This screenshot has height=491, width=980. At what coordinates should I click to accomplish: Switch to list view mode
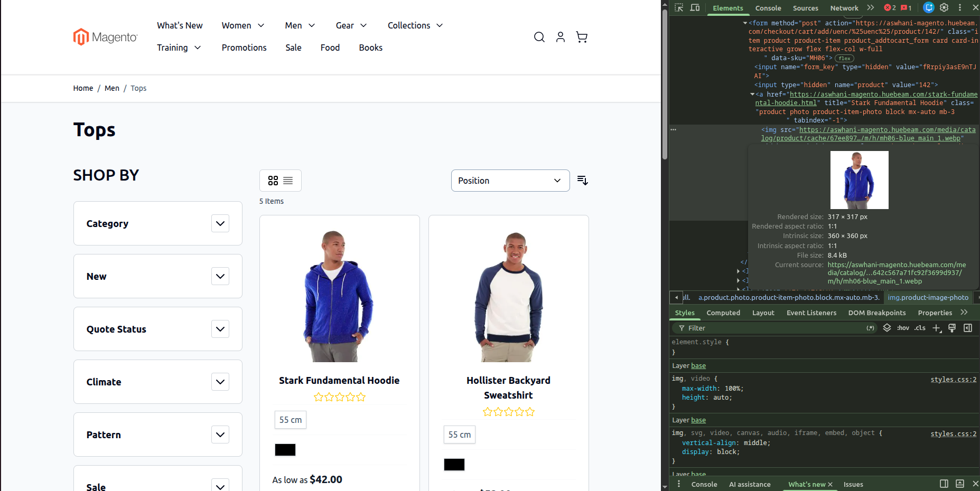click(x=288, y=181)
